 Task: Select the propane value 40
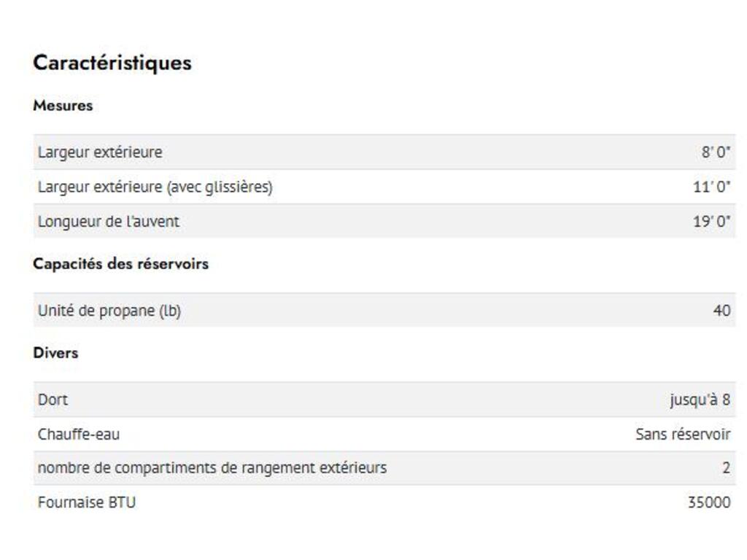(x=721, y=311)
